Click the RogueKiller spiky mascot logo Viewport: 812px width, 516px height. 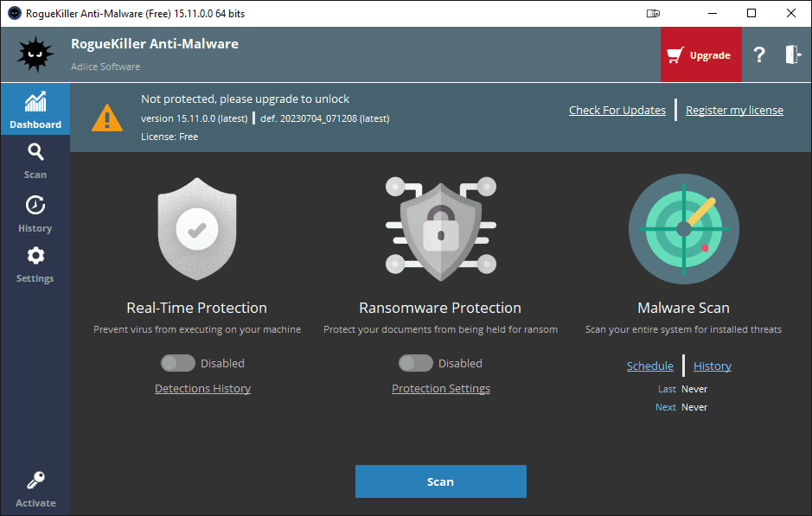pyautogui.click(x=35, y=55)
